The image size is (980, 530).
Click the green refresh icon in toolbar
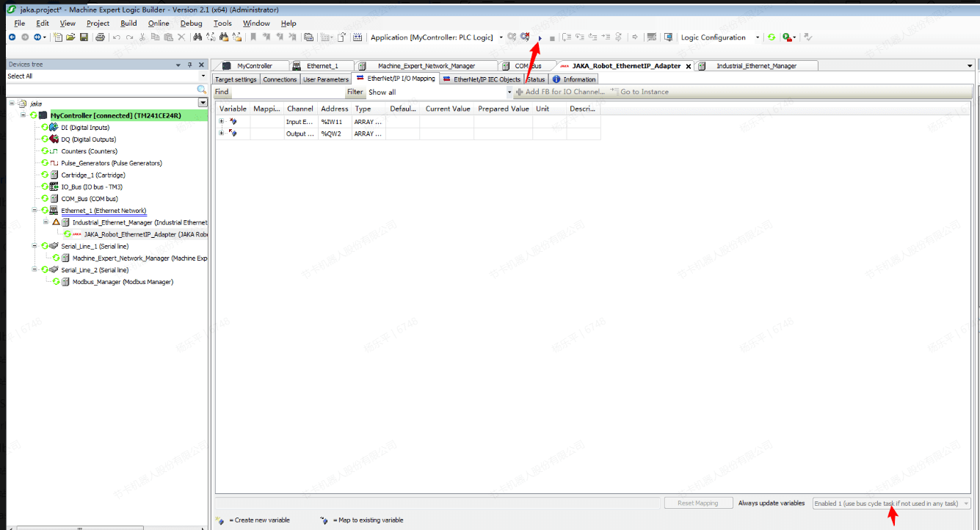tap(772, 37)
